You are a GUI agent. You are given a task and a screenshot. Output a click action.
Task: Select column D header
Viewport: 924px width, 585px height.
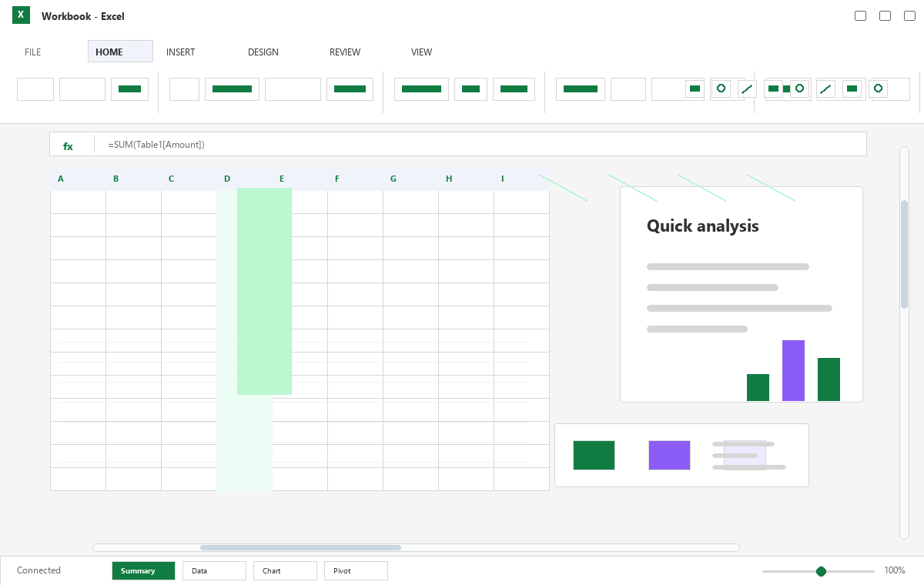click(227, 179)
